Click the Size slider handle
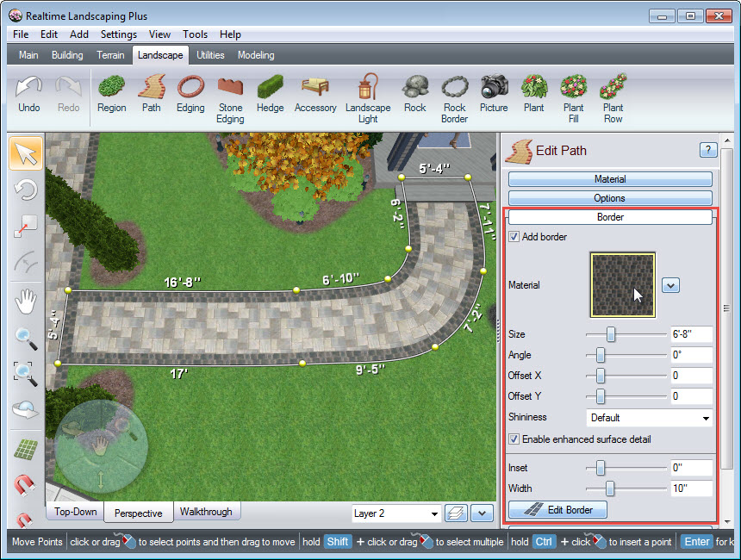 click(x=611, y=334)
